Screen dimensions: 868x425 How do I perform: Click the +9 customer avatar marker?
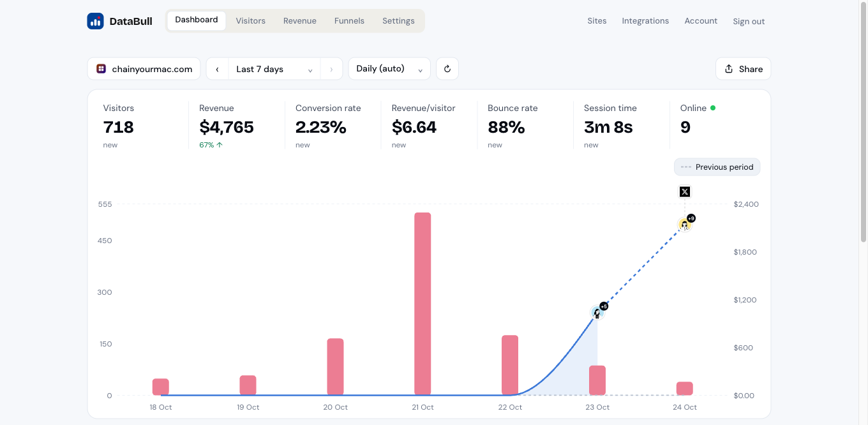(x=685, y=224)
